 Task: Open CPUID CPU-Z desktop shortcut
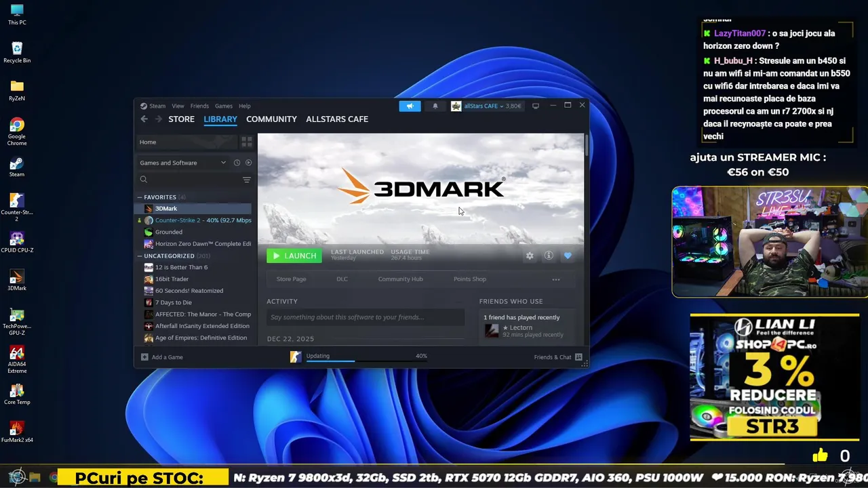(17, 243)
